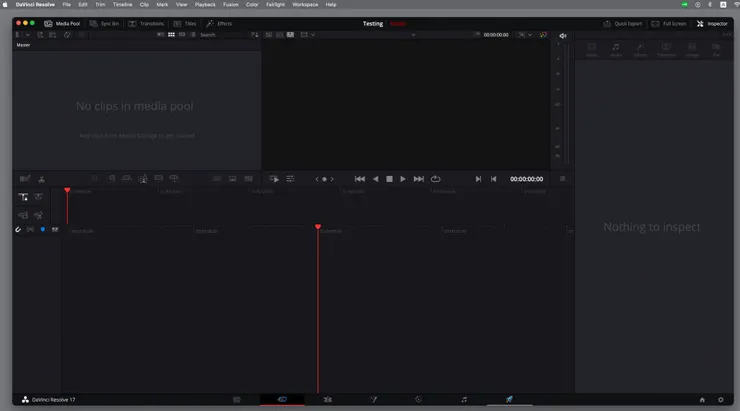Toggle the Inspector panel

click(712, 24)
